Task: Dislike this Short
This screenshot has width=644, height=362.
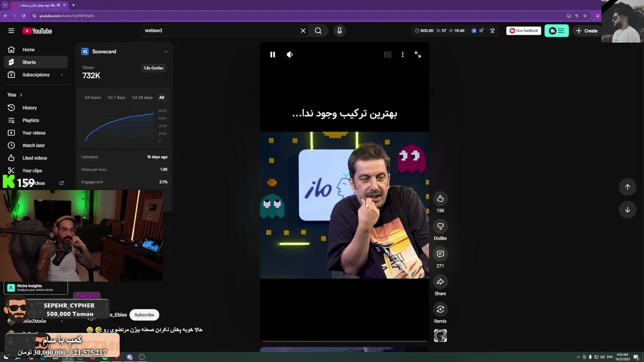Action: [x=440, y=226]
